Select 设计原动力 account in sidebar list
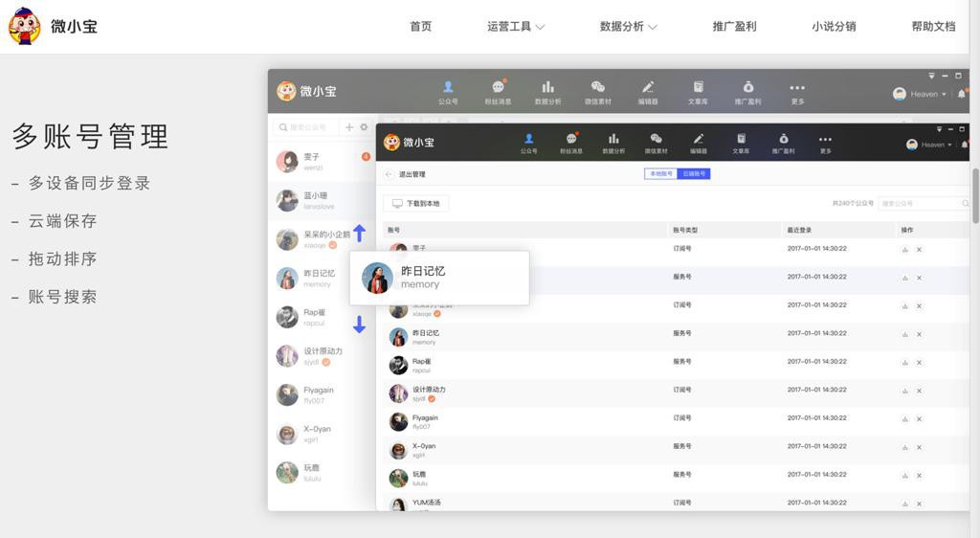This screenshot has height=538, width=980. [322, 356]
